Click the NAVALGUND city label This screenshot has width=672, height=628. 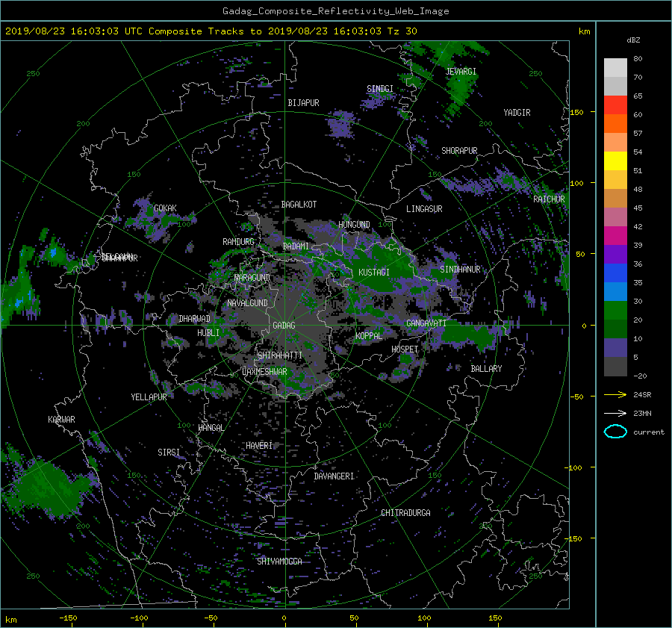247,303
